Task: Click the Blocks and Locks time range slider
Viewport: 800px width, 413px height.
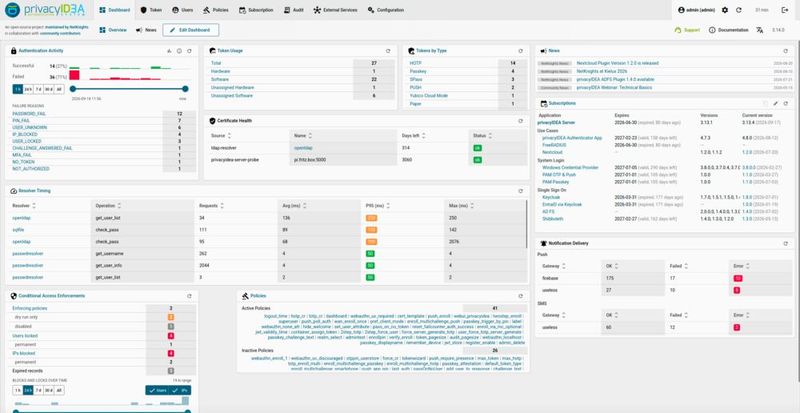Action: [x=102, y=411]
